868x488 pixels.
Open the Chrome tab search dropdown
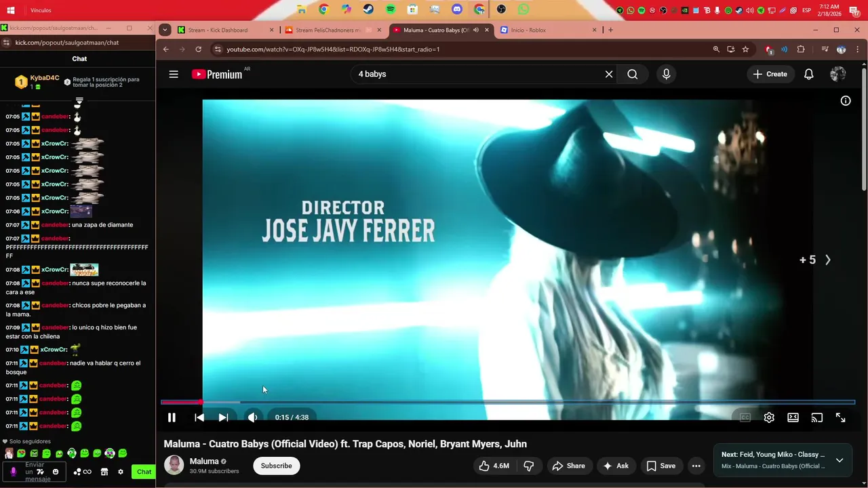(x=165, y=30)
